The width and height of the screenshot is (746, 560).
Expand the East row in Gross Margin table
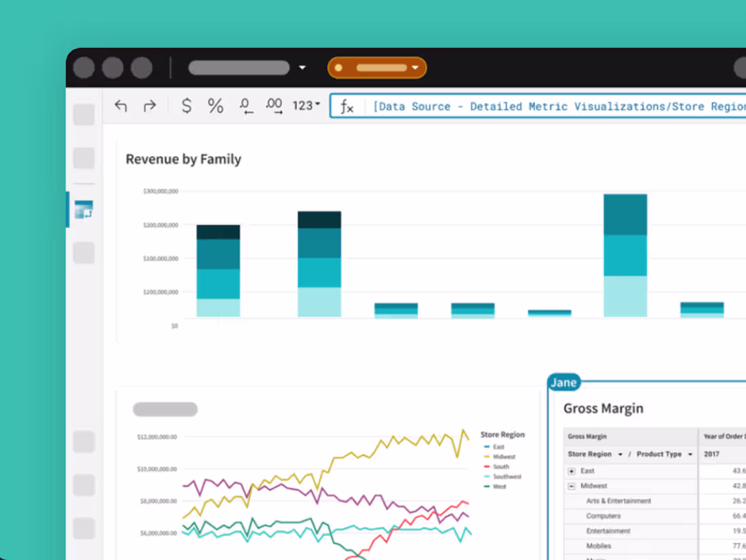(572, 471)
